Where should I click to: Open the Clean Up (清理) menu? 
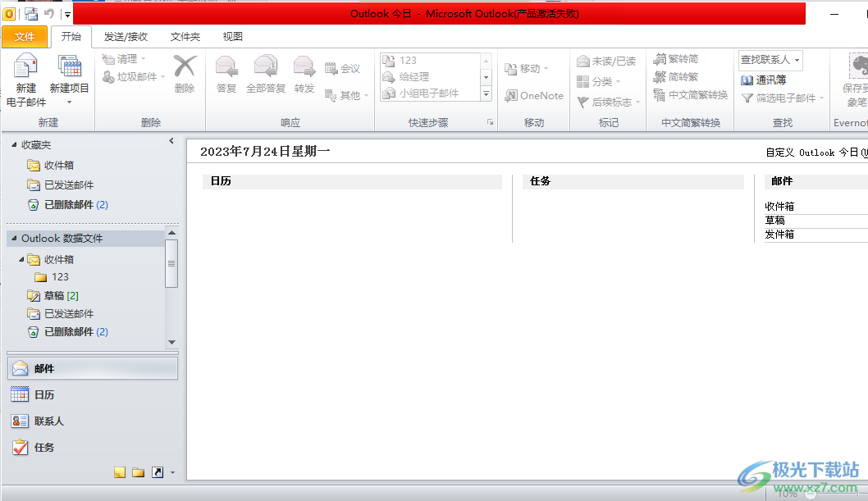[x=125, y=58]
